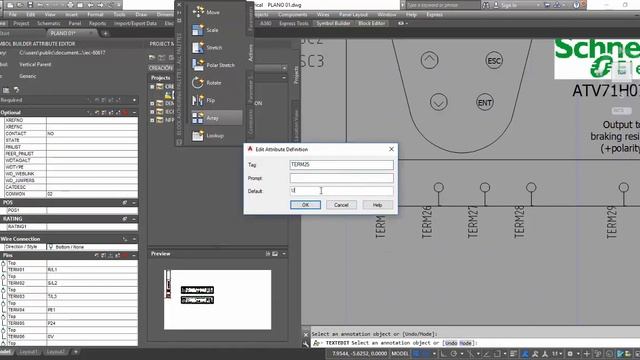Select the Lookup action icon
The height and width of the screenshot is (360, 640).
(198, 136)
